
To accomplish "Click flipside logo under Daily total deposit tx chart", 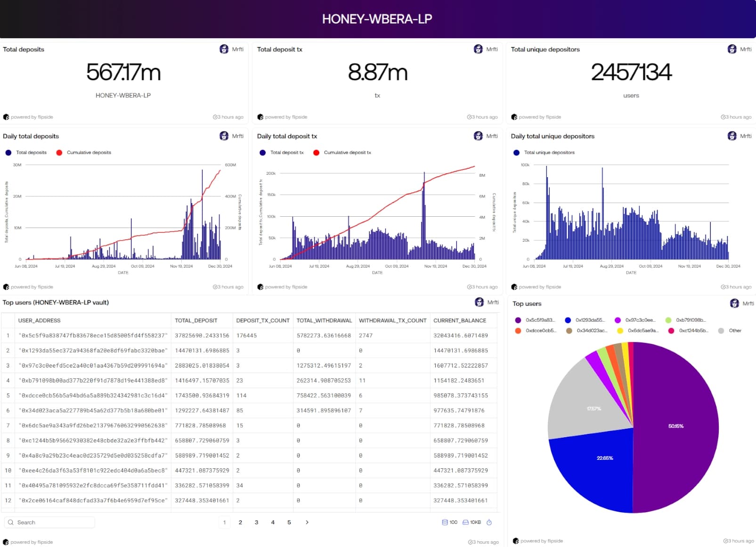I will coord(260,287).
